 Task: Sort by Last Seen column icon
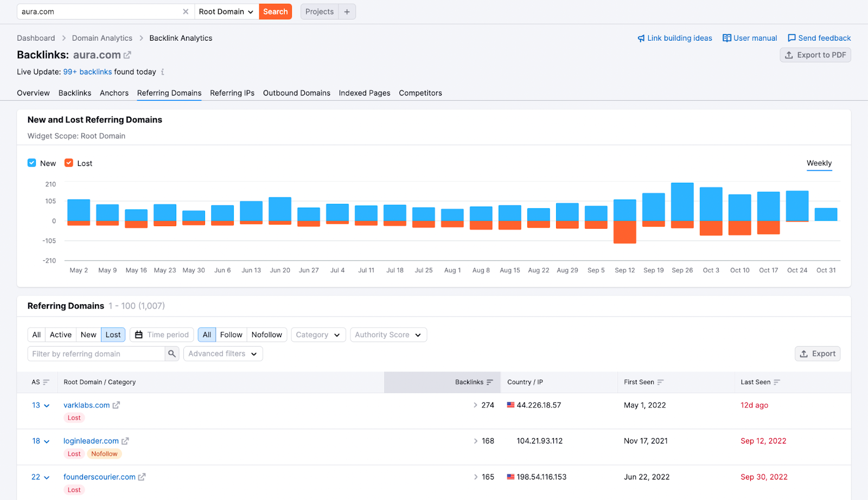click(777, 382)
